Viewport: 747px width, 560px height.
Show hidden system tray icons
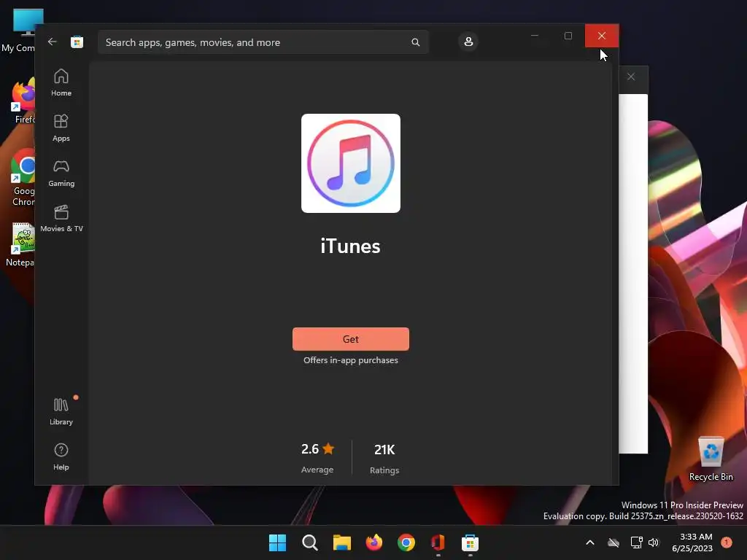point(589,542)
